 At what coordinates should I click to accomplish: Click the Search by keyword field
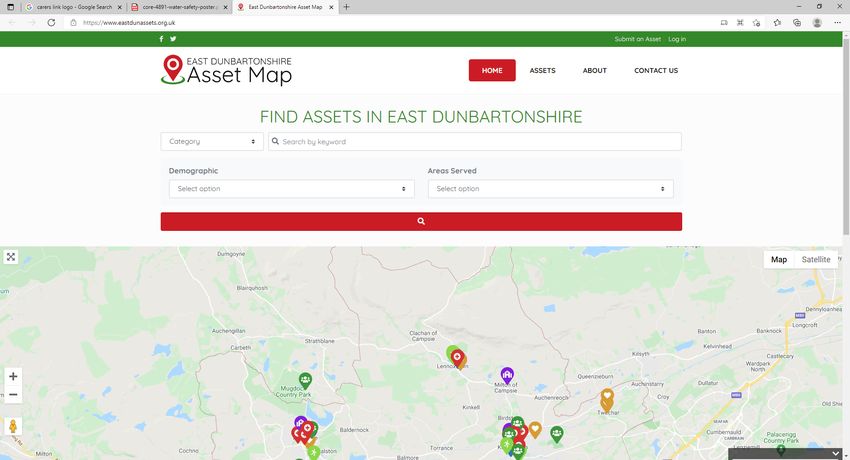tap(475, 141)
